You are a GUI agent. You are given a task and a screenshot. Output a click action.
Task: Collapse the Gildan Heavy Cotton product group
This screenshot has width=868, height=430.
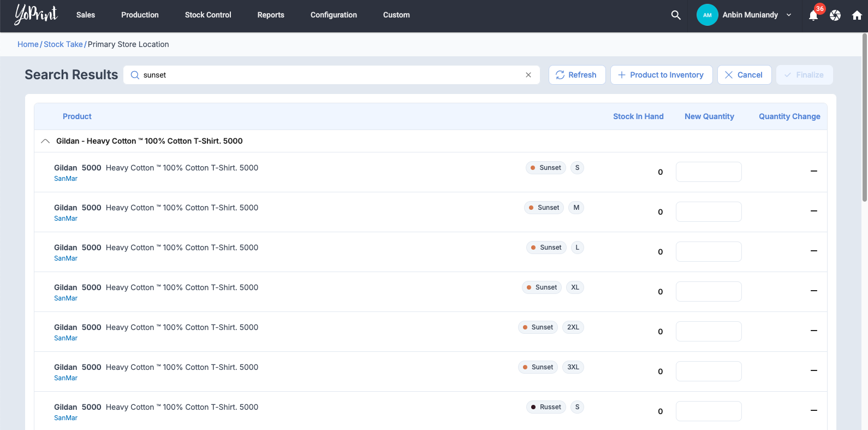click(x=45, y=141)
